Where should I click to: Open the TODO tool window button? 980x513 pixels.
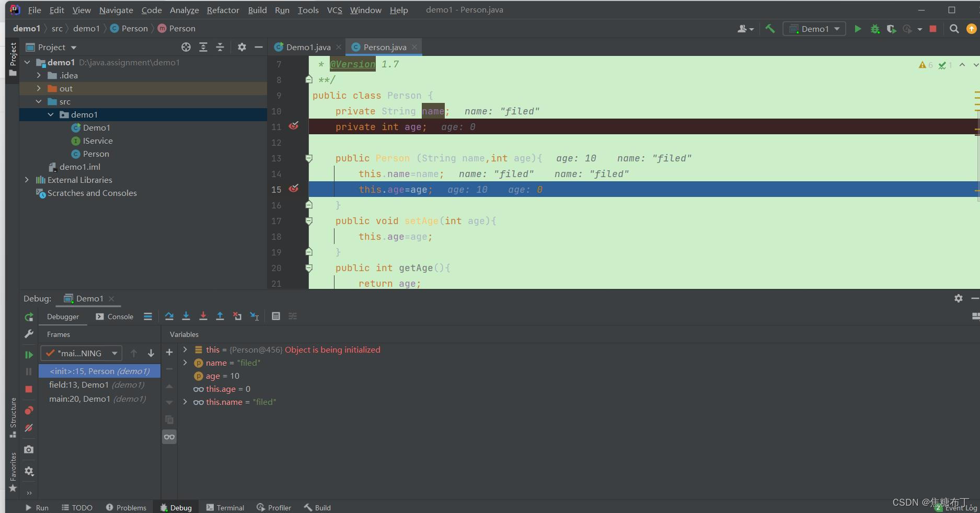77,507
